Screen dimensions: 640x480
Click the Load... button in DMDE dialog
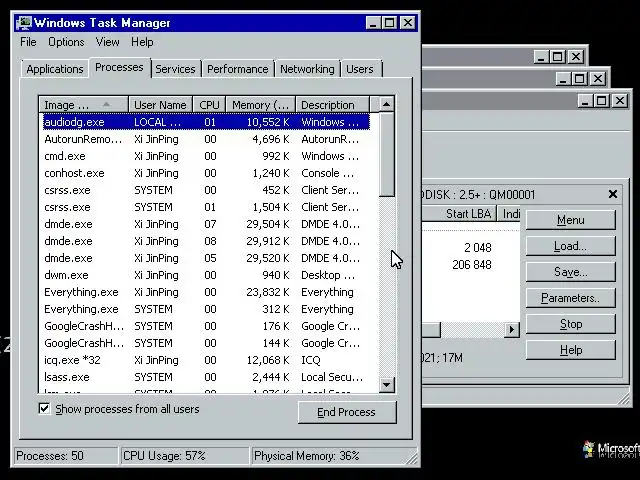coord(571,246)
